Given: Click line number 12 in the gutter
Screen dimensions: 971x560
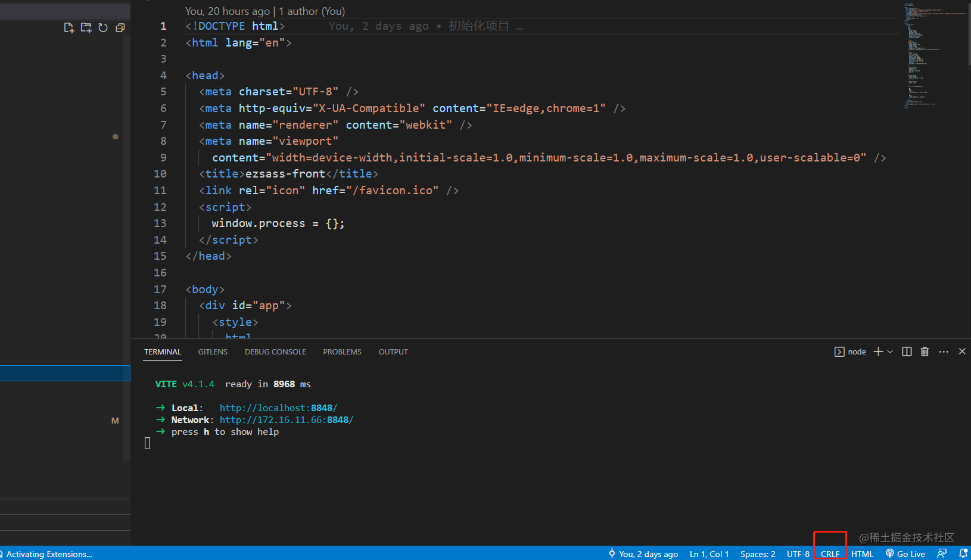Looking at the screenshot, I should point(160,207).
